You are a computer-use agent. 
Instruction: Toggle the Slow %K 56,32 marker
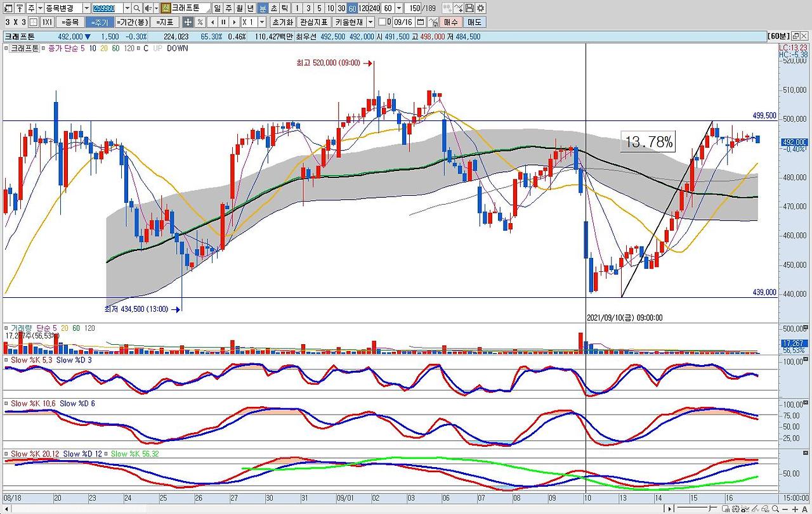[107, 454]
